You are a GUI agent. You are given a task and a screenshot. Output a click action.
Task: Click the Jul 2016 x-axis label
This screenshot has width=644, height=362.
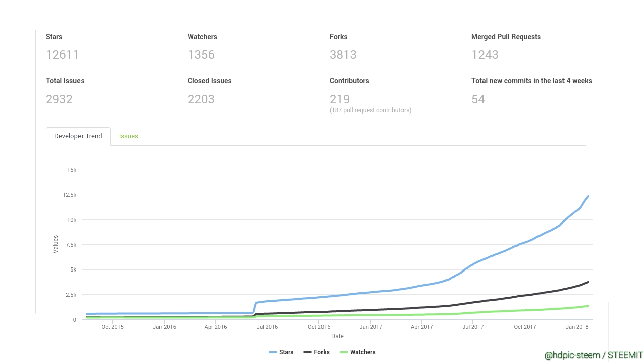[267, 327]
